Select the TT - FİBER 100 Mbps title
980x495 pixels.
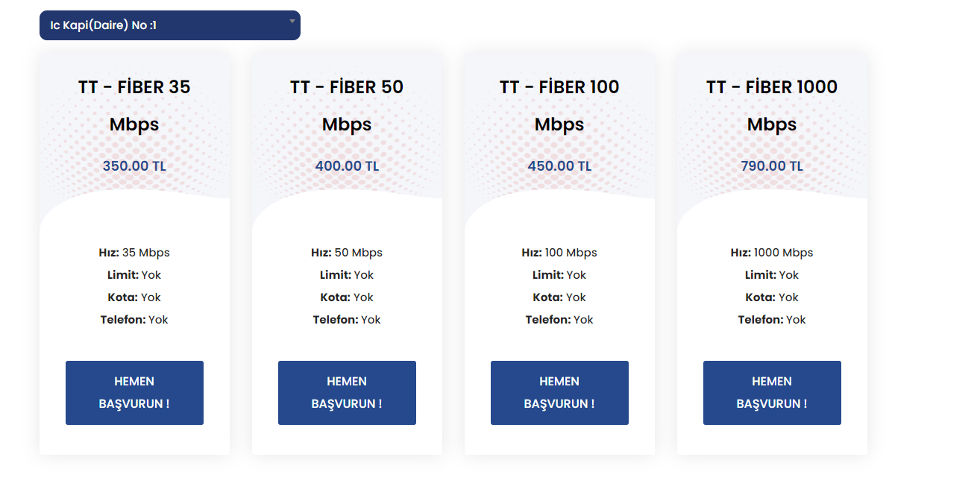(x=559, y=105)
